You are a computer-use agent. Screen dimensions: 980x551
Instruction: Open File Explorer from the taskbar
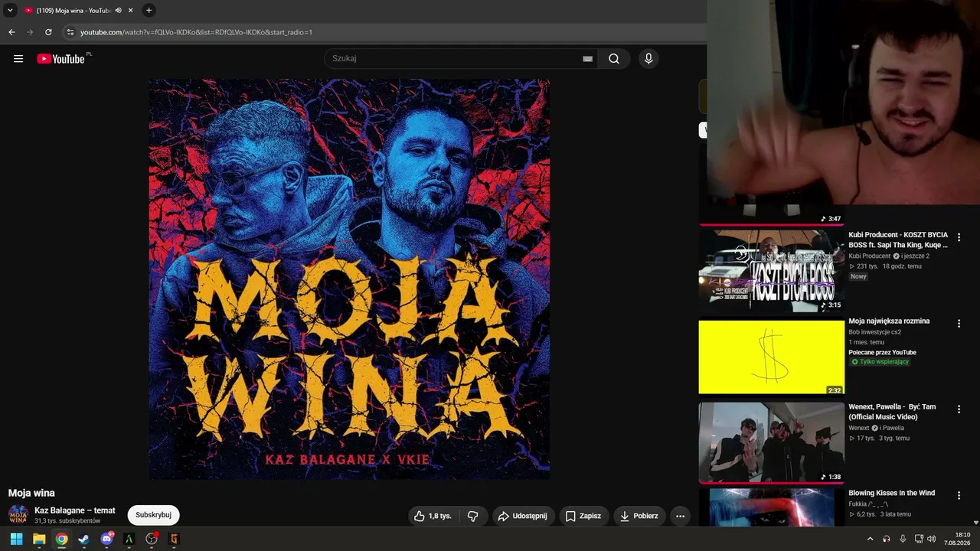(39, 539)
